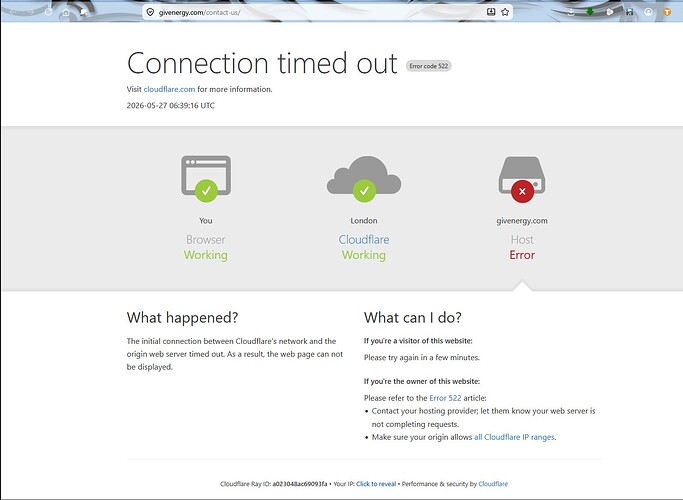The image size is (683, 500).
Task: Bookmark this page with the star icon
Action: tap(505, 12)
